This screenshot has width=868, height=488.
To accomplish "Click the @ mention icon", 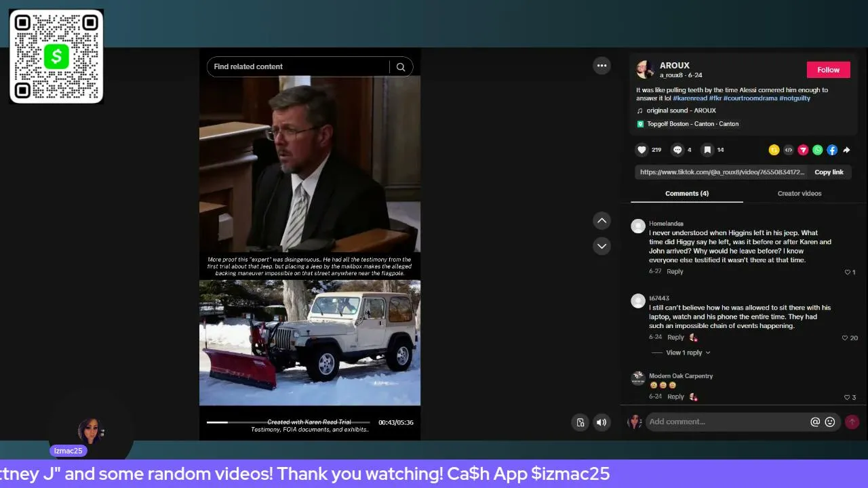I will [815, 422].
